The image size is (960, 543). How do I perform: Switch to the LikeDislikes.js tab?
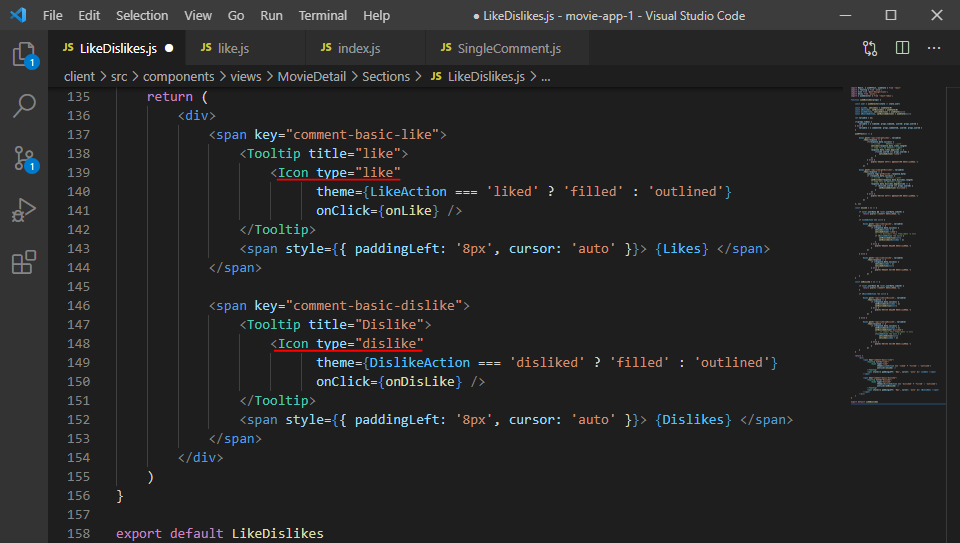116,48
